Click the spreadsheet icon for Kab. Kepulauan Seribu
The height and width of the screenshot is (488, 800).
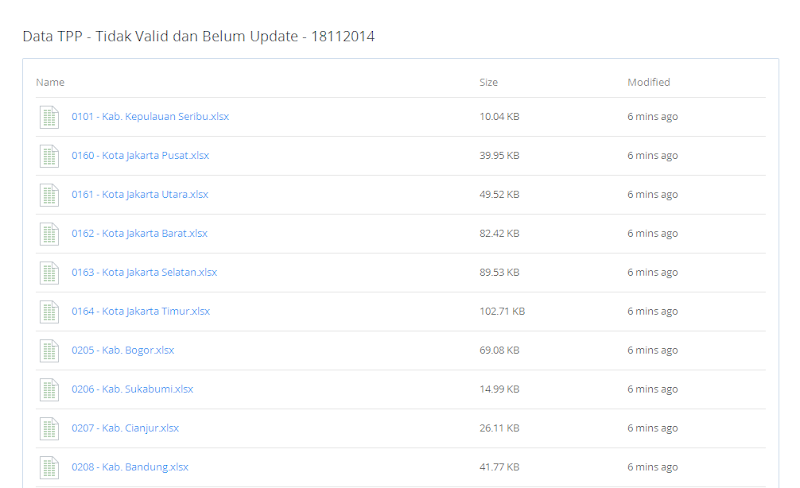point(49,117)
